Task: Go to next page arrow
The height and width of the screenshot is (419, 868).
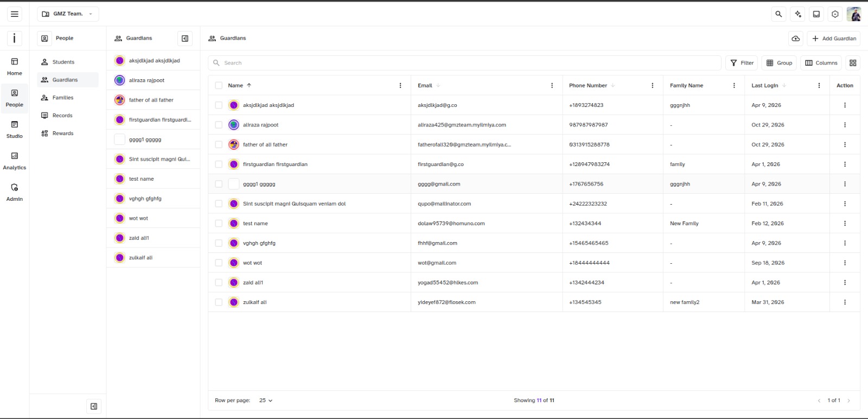Action: [849, 401]
